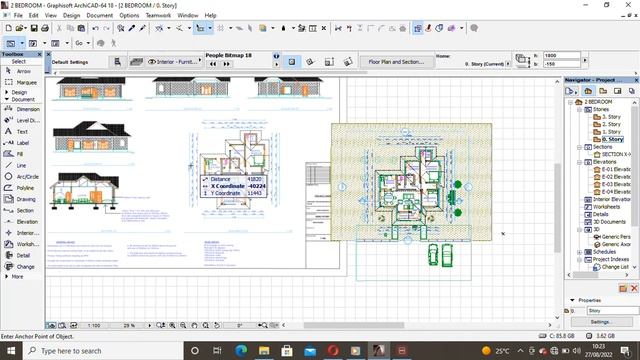Toggle the orthogonal geometry method button

[292, 62]
